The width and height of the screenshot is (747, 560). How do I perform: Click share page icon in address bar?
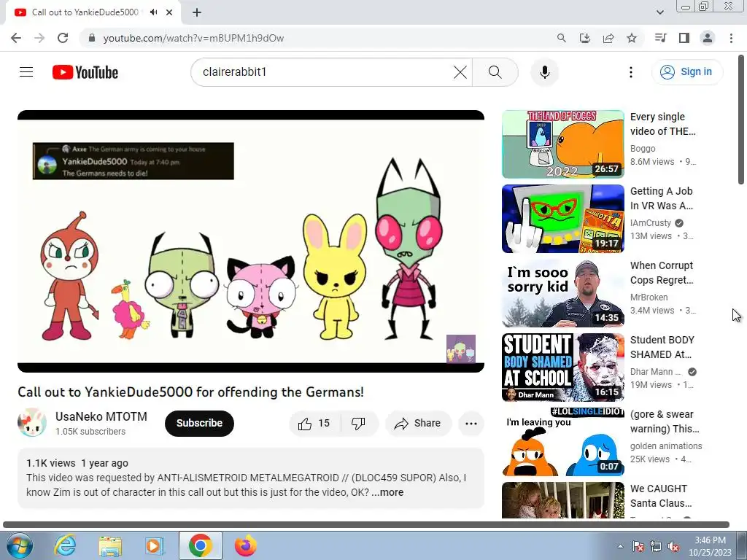tap(608, 38)
